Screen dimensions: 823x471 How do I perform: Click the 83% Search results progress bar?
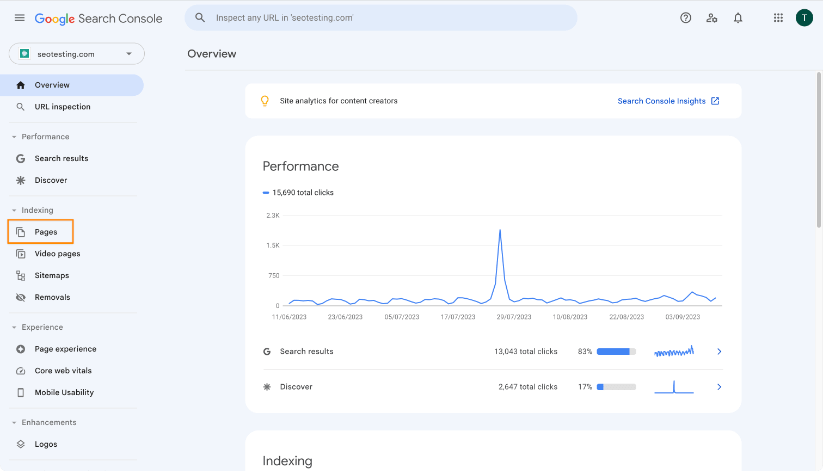coord(616,351)
